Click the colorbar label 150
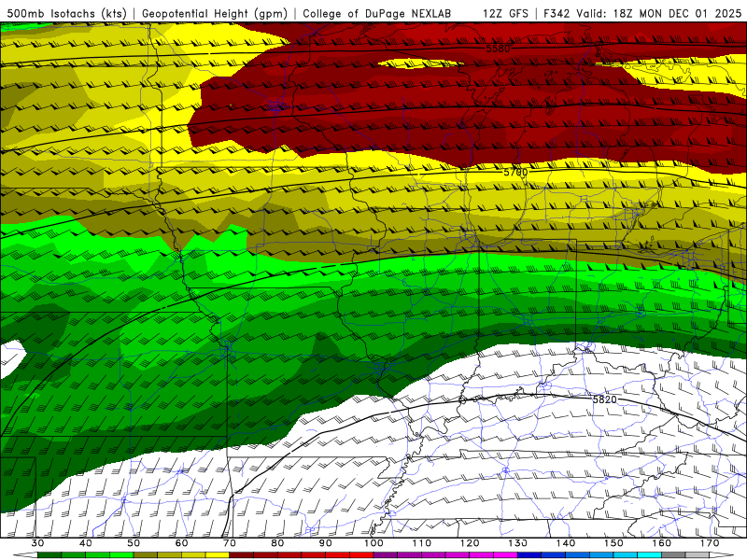747x560 pixels. pyautogui.click(x=614, y=543)
